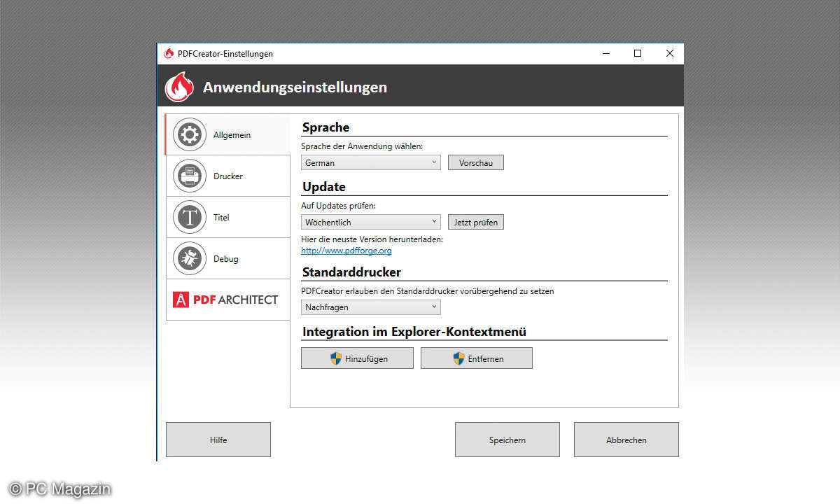Click the text 'Hier die neuste Version herunterladen:'
Image resolution: width=840 pixels, height=504 pixels.
point(372,239)
